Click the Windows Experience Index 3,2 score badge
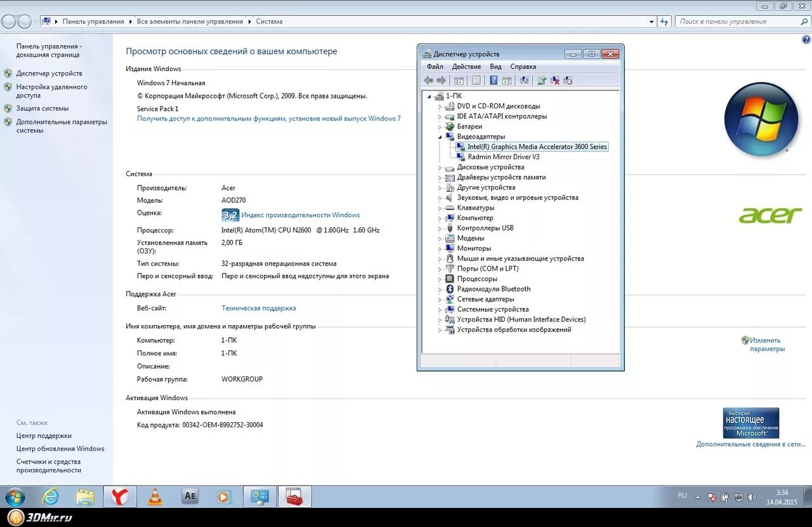The width and height of the screenshot is (812, 527). click(230, 215)
